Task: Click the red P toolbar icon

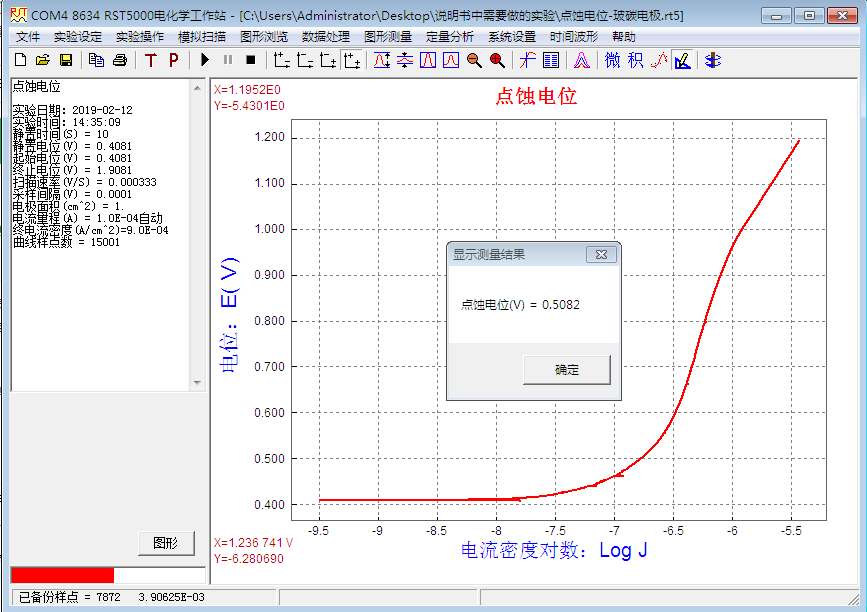Action: click(x=173, y=60)
